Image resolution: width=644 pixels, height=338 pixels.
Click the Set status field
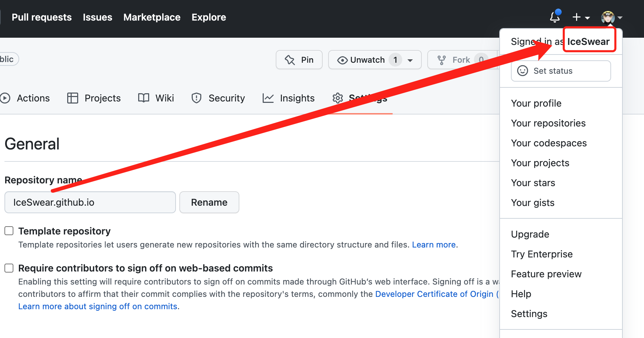(x=561, y=71)
